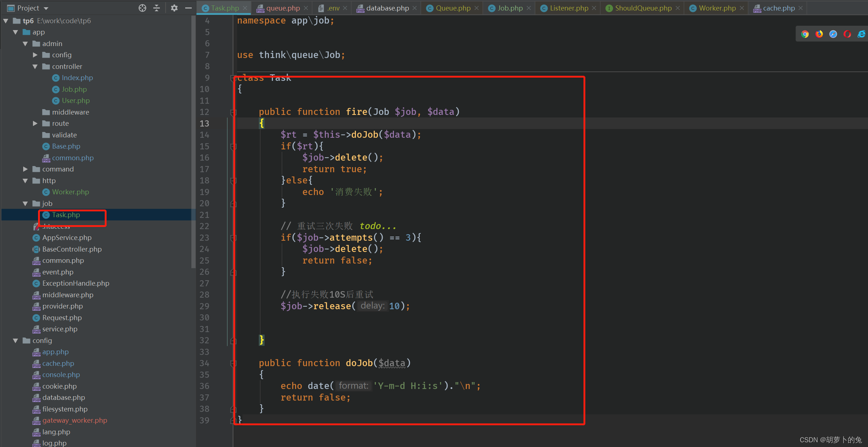The image size is (868, 447).
Task: Click the doJob call on line 14
Action: pos(365,135)
